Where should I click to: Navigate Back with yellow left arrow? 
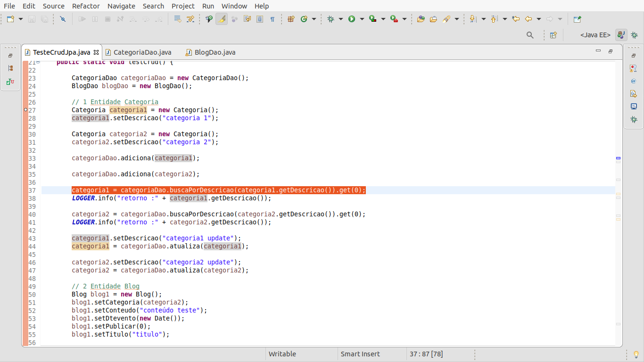click(x=528, y=19)
